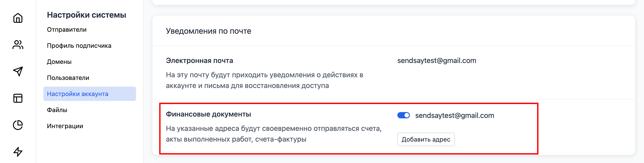
Task: Navigate to Интеграции settings
Action: [65, 126]
